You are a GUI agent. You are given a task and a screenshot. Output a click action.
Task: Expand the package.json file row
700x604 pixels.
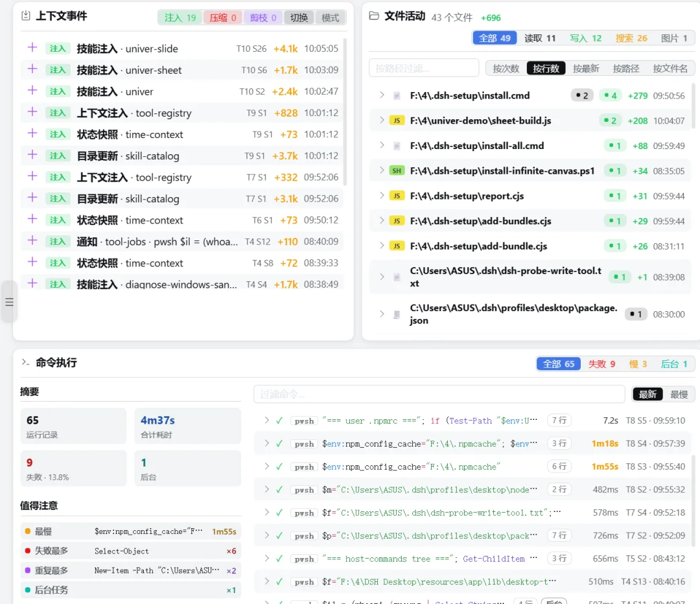click(x=382, y=314)
